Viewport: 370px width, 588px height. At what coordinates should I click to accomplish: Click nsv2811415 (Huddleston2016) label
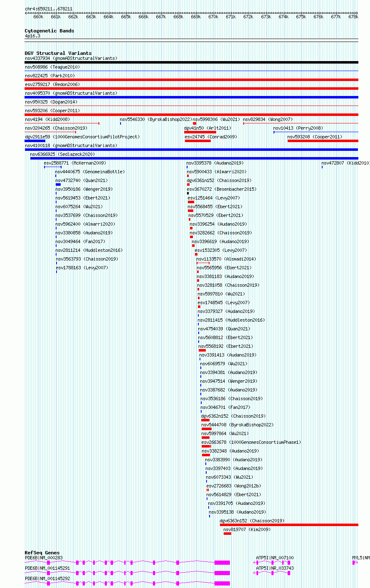231,320
